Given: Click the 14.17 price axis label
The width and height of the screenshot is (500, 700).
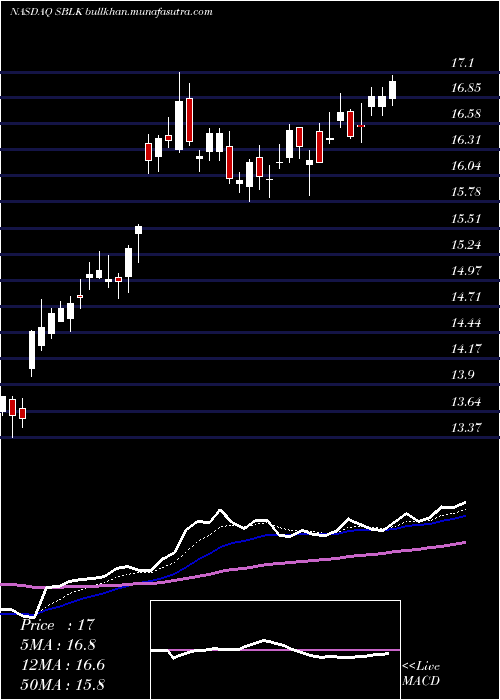Looking at the screenshot, I should (465, 348).
